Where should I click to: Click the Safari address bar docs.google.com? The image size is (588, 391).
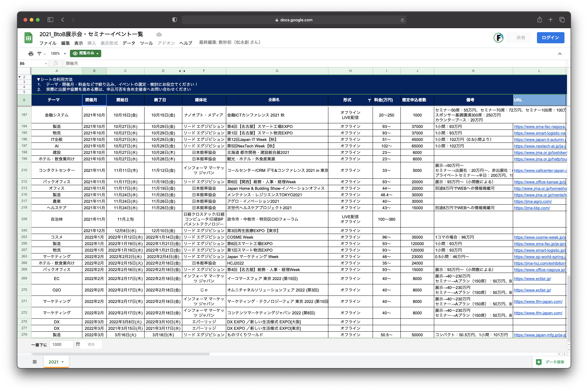tap(294, 20)
